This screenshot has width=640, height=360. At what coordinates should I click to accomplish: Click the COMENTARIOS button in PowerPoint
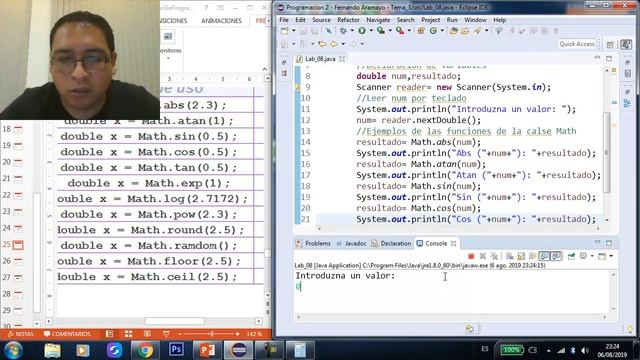pyautogui.click(x=67, y=334)
